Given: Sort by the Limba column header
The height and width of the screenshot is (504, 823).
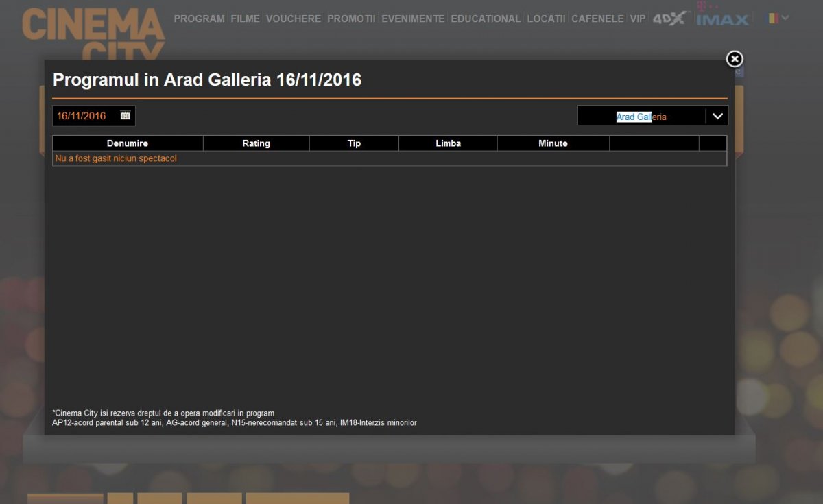Looking at the screenshot, I should coord(448,143).
